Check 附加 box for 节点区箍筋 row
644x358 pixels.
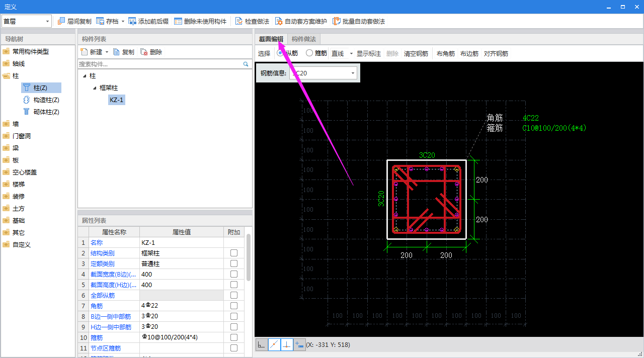point(234,348)
